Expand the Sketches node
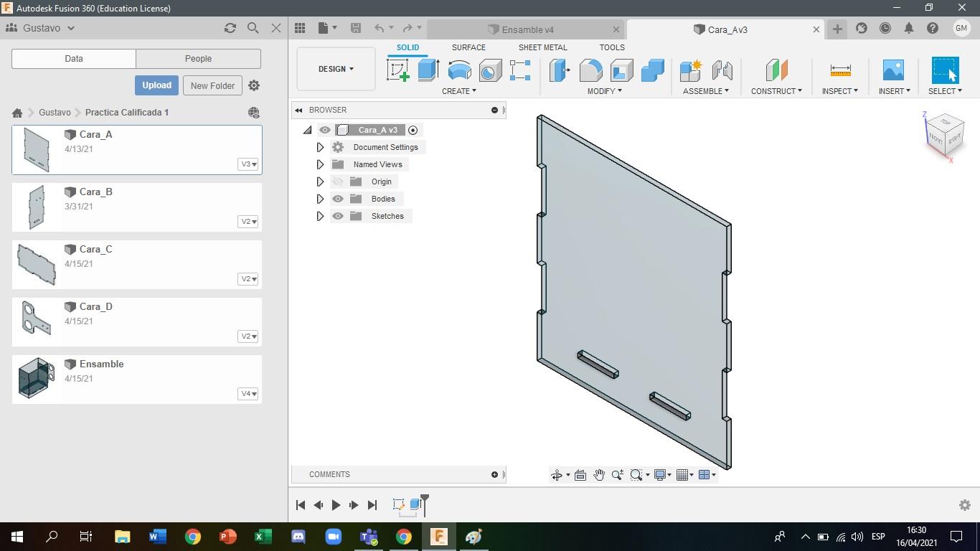The width and height of the screenshot is (980, 551). coord(321,216)
